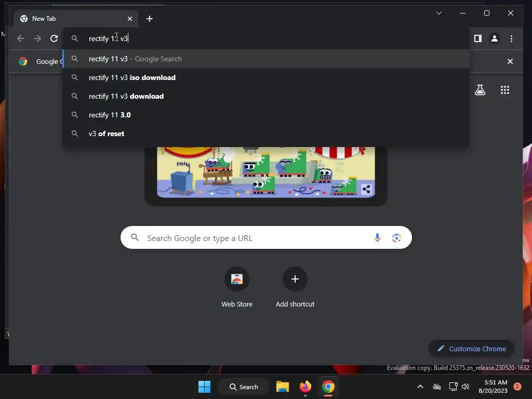Go forward with the forward arrow
Image resolution: width=532 pixels, height=399 pixels.
click(x=37, y=38)
